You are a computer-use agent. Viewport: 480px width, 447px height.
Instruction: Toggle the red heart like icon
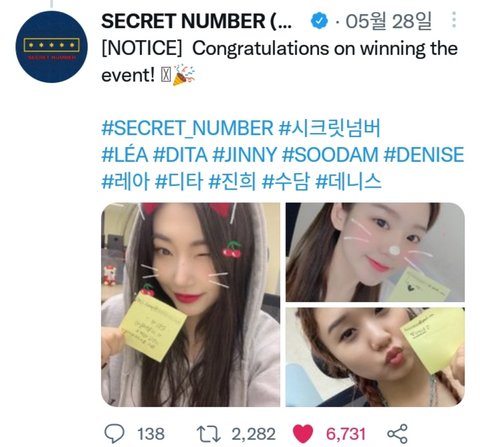tap(303, 434)
